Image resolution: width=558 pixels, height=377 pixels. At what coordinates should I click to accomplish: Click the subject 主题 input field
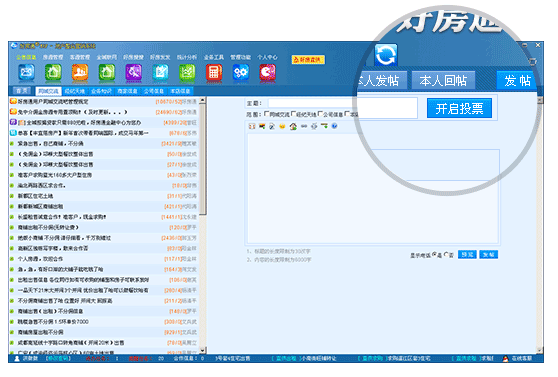coord(343,103)
